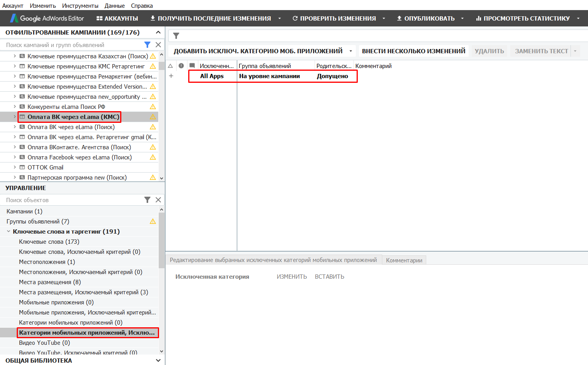Click the error exclamation column header icon

click(x=181, y=66)
